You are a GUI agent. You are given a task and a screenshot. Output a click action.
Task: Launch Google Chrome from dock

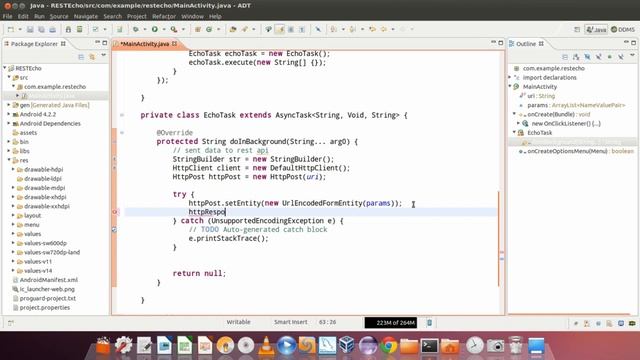pyautogui.click(x=389, y=346)
